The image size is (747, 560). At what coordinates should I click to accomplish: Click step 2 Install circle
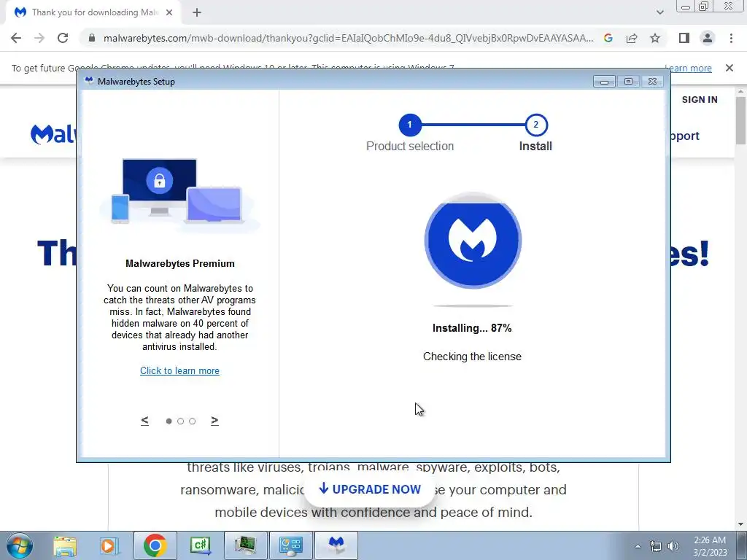536,125
